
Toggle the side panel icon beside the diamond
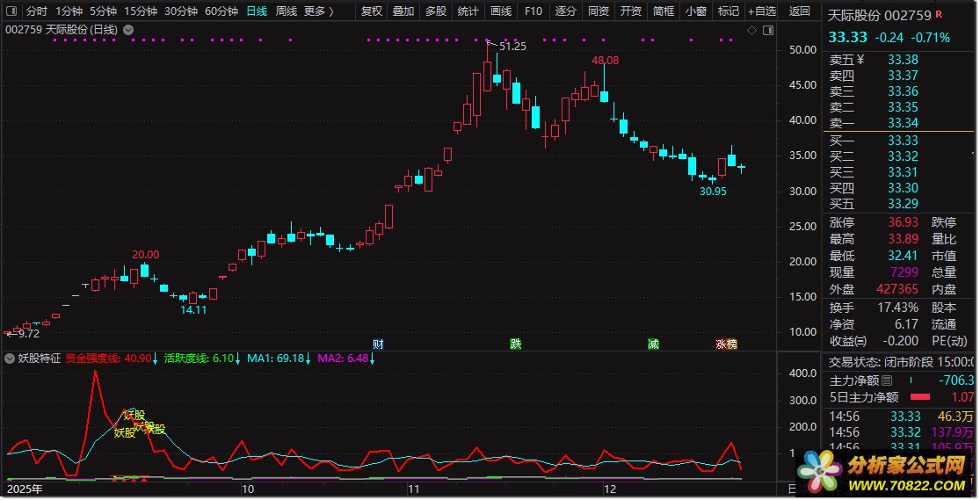pyautogui.click(x=767, y=30)
